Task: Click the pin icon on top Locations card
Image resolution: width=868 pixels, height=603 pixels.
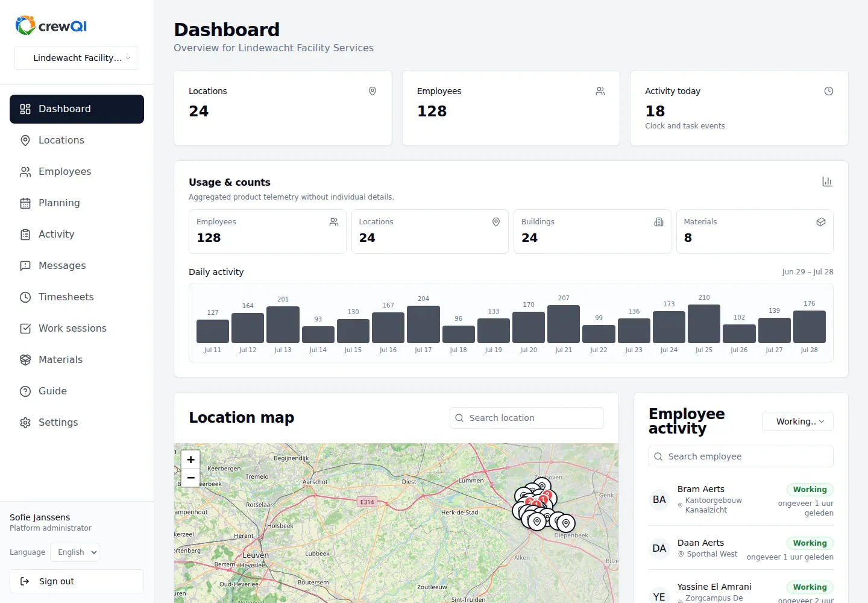Action: coord(373,91)
